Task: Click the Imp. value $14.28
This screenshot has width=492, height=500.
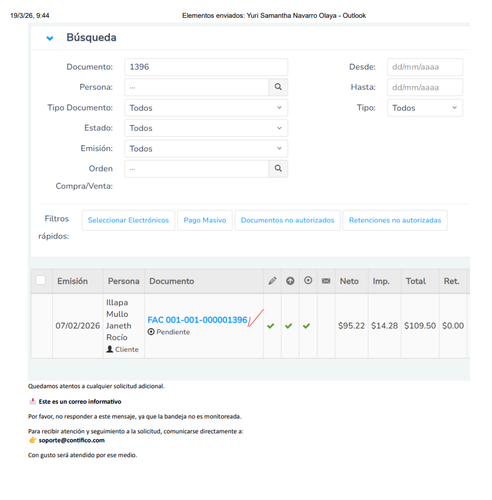Action: pos(384,326)
